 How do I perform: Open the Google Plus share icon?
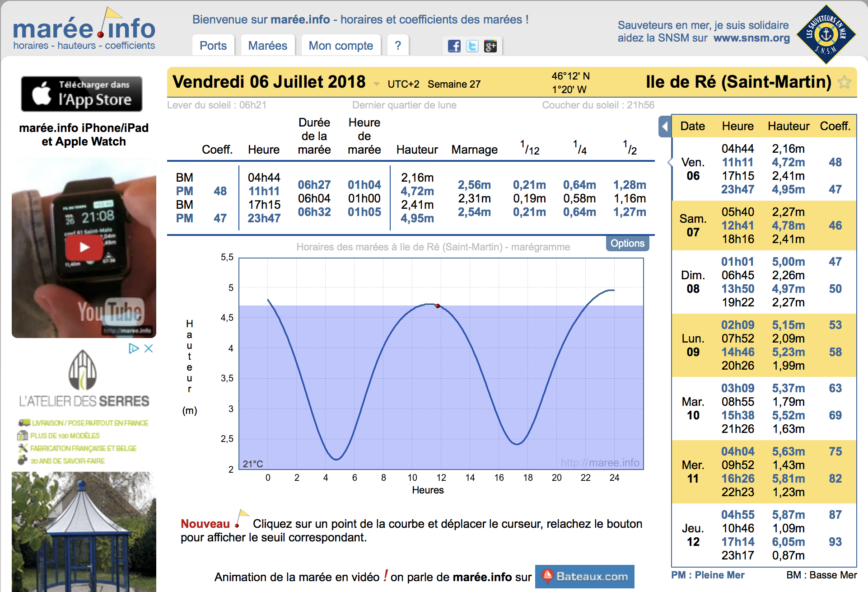(490, 46)
